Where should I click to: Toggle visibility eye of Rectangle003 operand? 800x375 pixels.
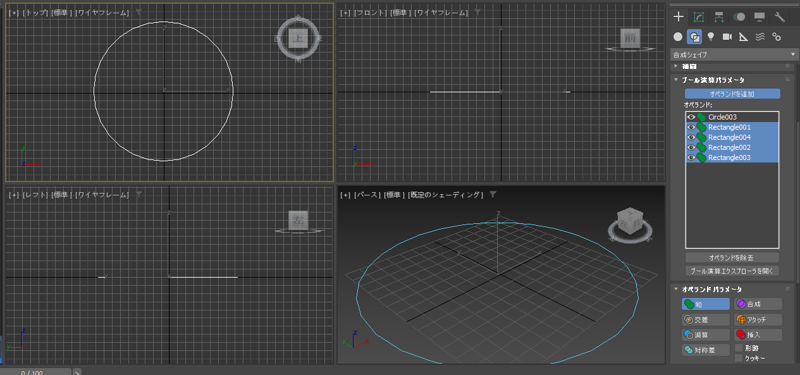pos(691,158)
